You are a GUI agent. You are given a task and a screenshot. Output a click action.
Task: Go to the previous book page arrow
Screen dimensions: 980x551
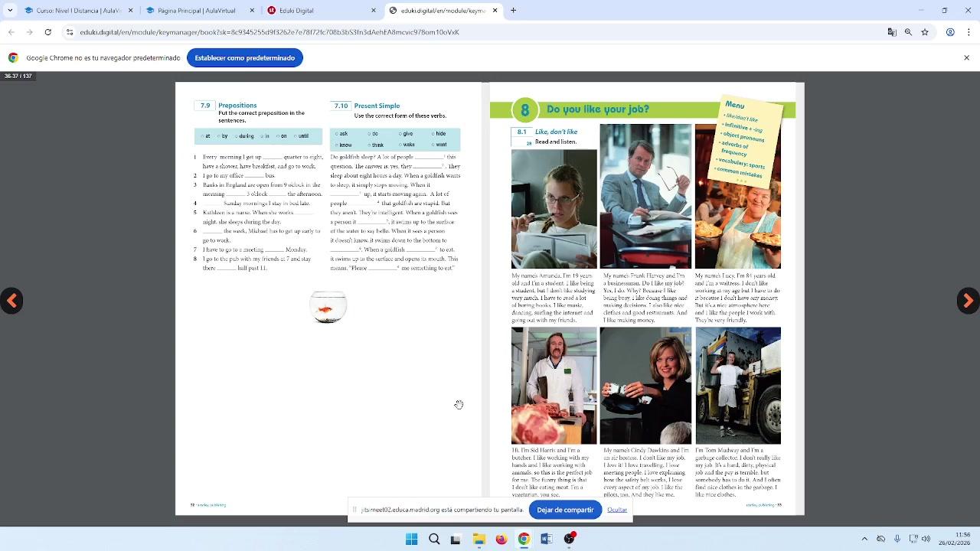(11, 301)
